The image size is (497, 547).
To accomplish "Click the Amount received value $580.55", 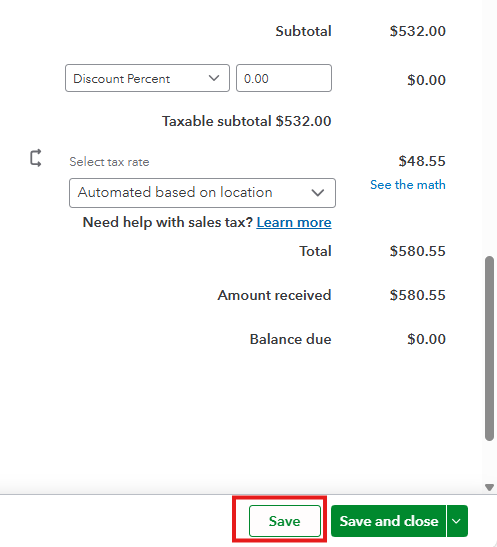I will coord(417,295).
